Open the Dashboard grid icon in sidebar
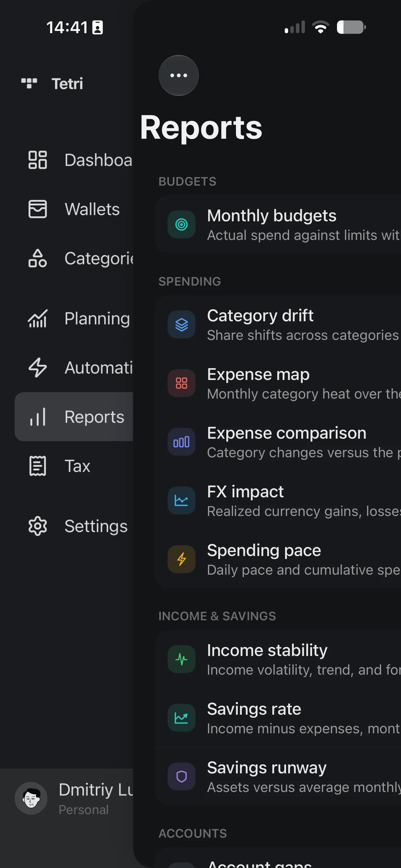 tap(37, 160)
